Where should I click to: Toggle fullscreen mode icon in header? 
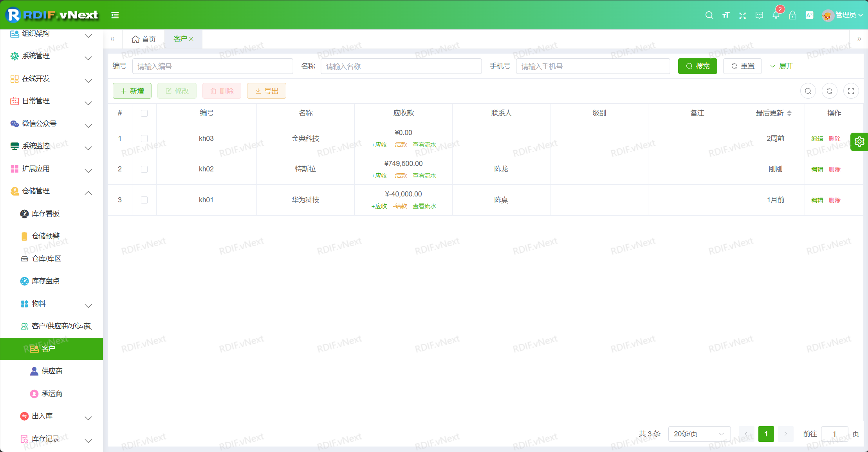(742, 15)
